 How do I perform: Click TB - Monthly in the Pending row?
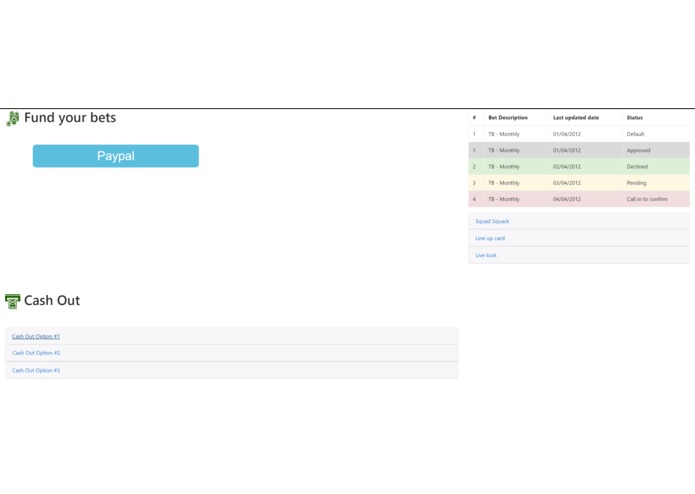[504, 183]
